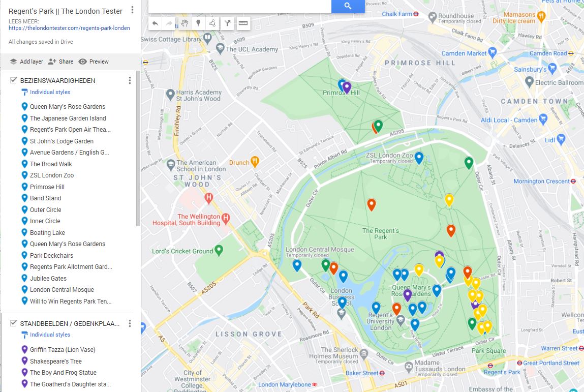Select The Boy And Frog Statue item
Image resolution: width=584 pixels, height=392 pixels.
point(63,373)
